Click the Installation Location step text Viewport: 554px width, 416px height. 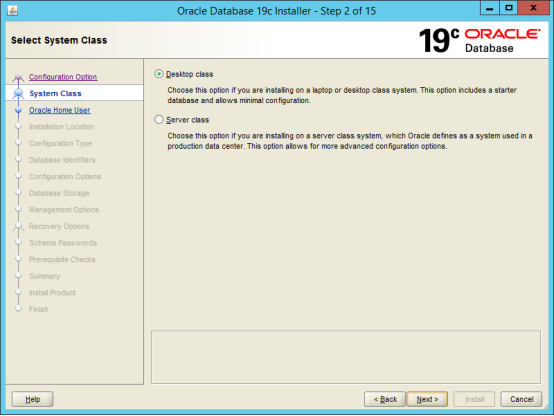click(x=61, y=127)
